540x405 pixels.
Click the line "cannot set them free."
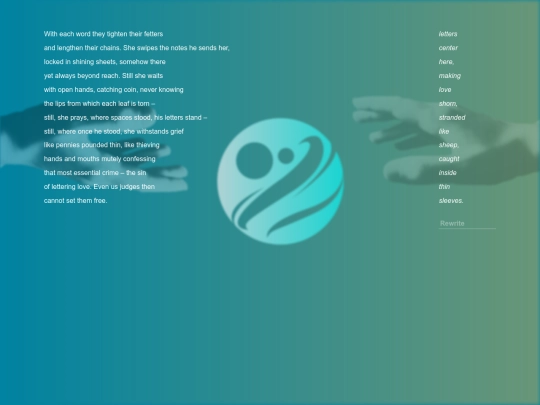point(75,200)
